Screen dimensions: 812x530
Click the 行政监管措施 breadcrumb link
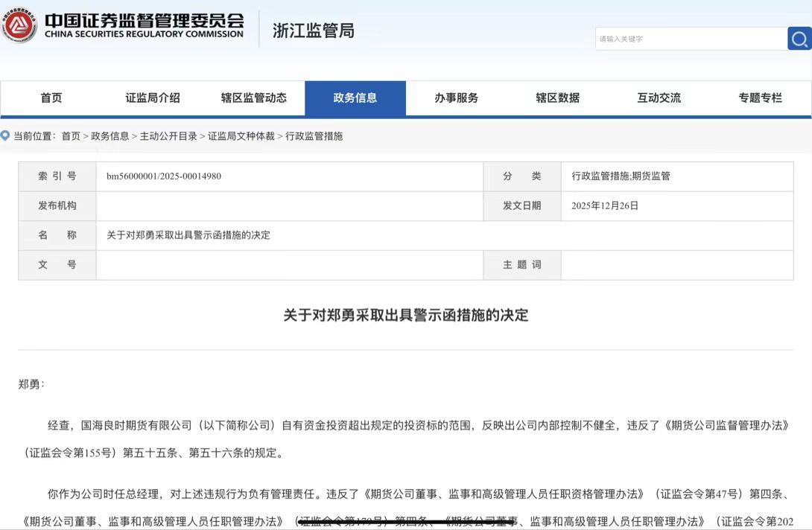[x=314, y=136]
